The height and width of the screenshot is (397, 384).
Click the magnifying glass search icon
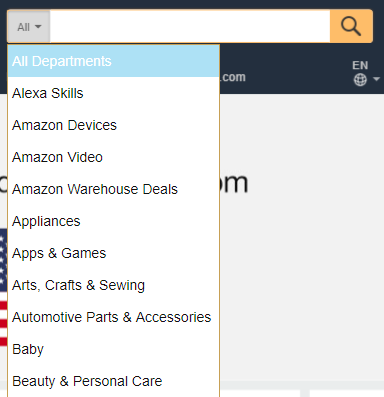(x=351, y=26)
